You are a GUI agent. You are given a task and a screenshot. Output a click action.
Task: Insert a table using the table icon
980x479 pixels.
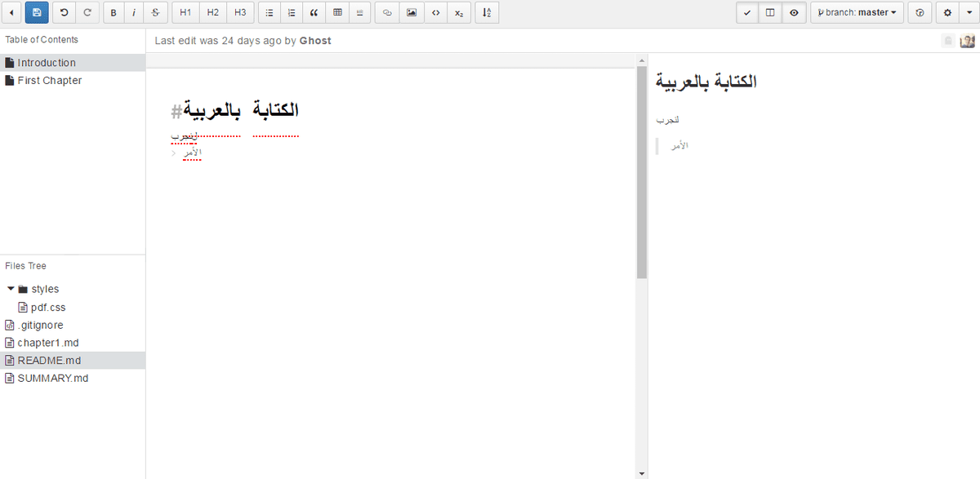tap(337, 12)
